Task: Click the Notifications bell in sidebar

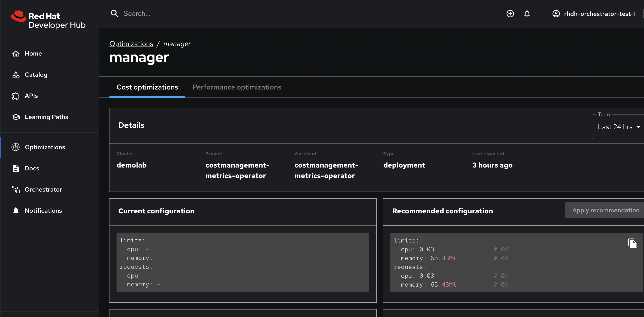Action: pyautogui.click(x=16, y=211)
